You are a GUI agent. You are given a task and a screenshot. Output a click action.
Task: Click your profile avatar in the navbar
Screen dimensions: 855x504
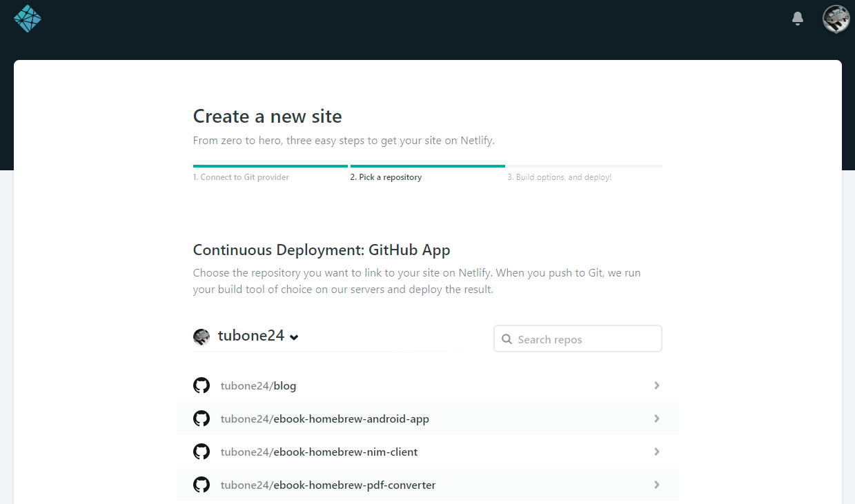(835, 19)
